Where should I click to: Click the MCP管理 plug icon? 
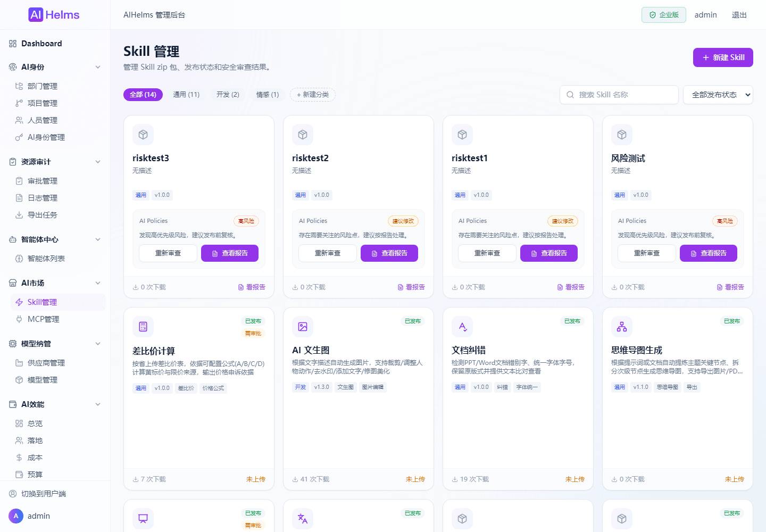[x=19, y=319]
